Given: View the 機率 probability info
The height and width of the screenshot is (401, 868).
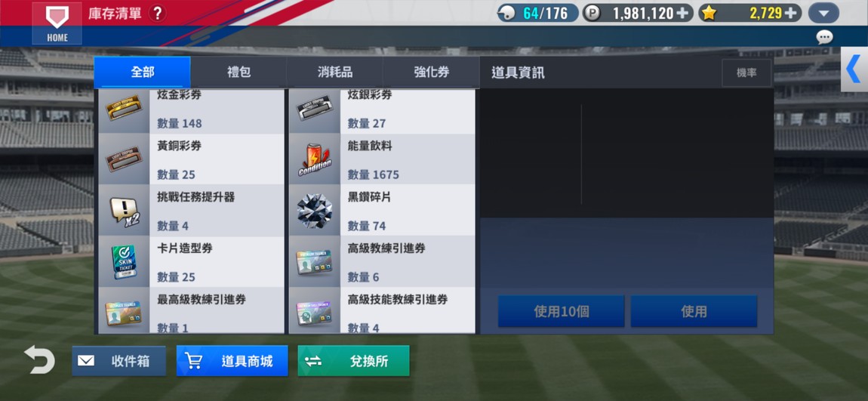Looking at the screenshot, I should pos(746,72).
